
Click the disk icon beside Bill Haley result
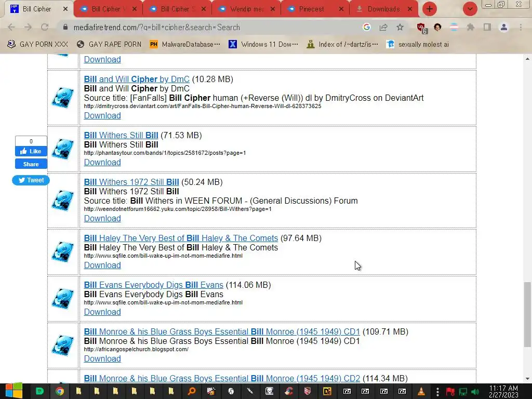coord(63,252)
